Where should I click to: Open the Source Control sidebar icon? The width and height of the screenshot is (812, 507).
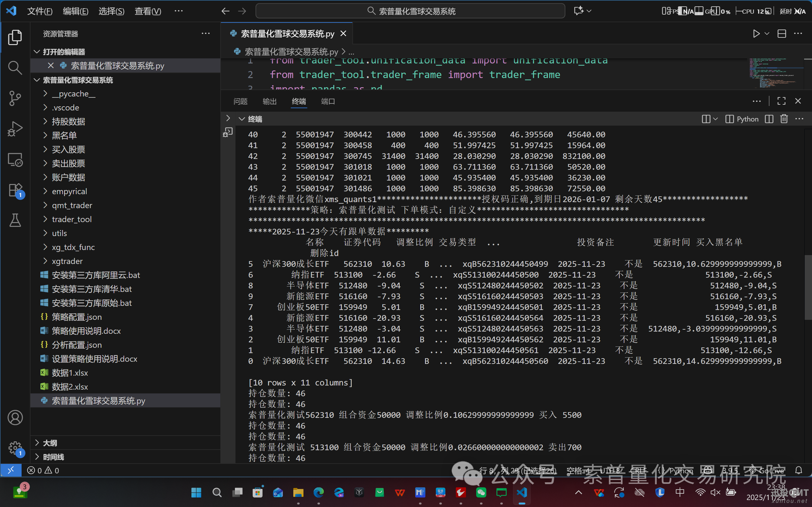click(x=15, y=98)
